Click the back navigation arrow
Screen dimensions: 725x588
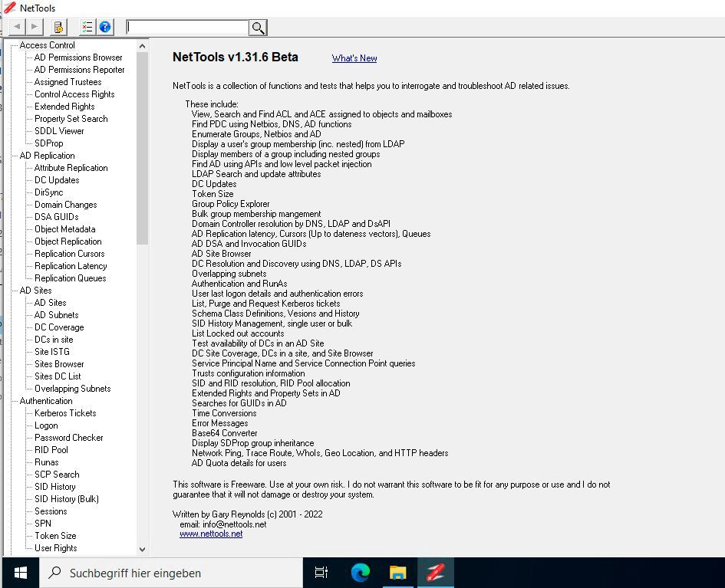pyautogui.click(x=17, y=25)
